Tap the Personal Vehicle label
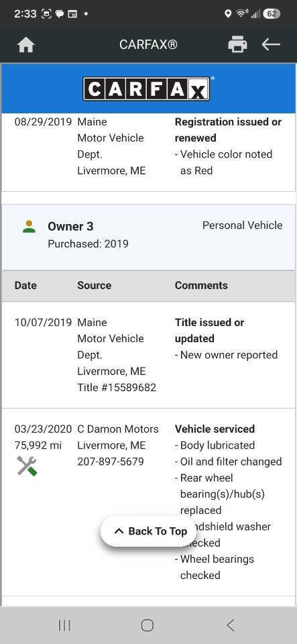The image size is (297, 644). (243, 225)
